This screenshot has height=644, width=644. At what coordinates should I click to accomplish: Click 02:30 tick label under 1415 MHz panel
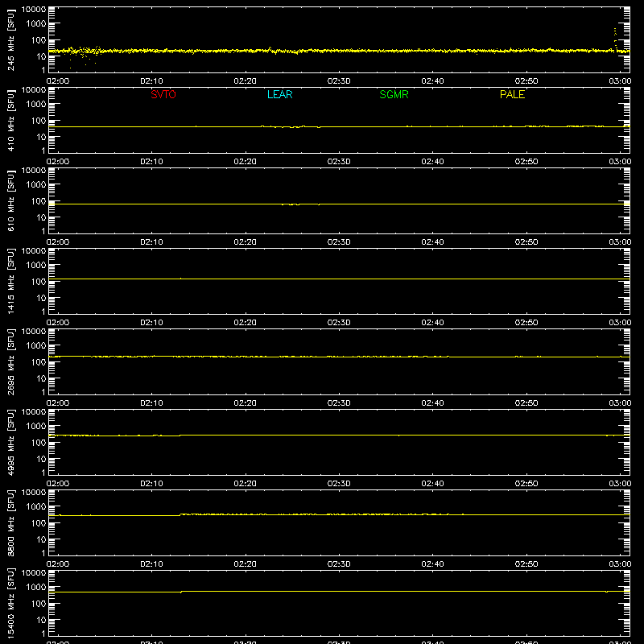pyautogui.click(x=339, y=323)
